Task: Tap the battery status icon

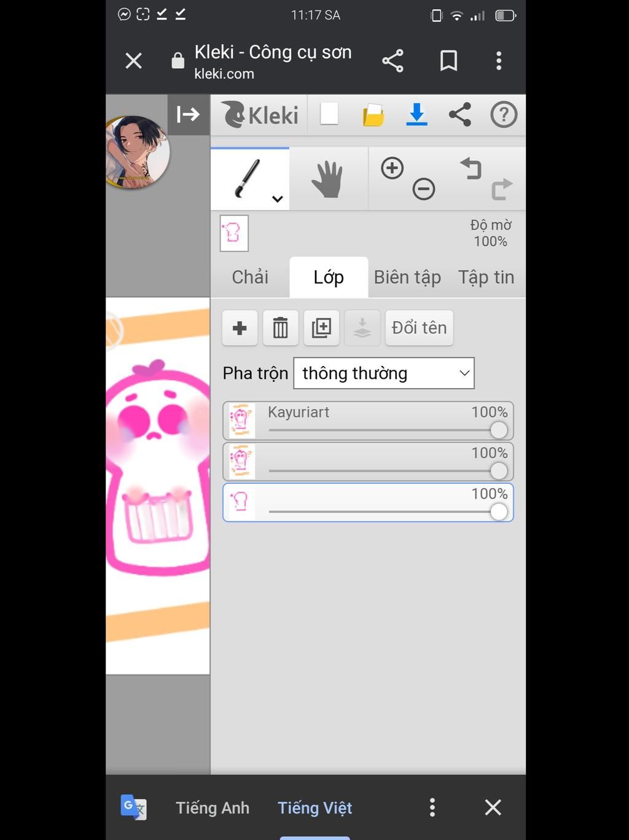Action: (506, 15)
